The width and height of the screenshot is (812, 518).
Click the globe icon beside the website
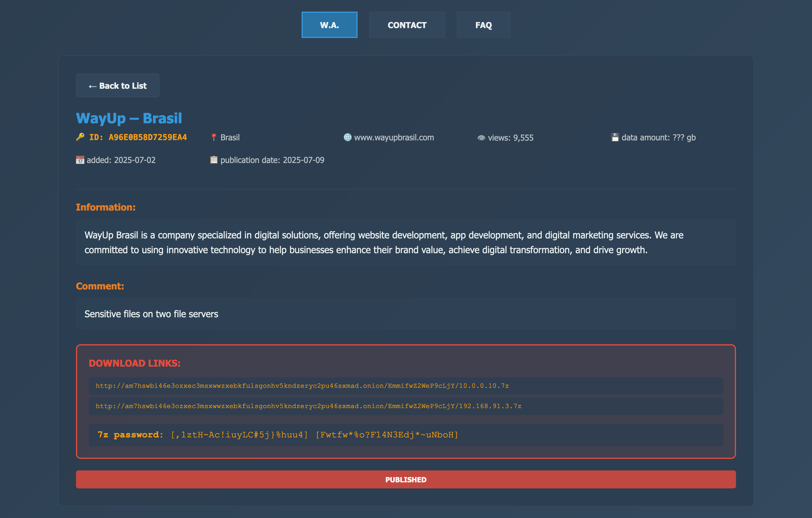[347, 137]
